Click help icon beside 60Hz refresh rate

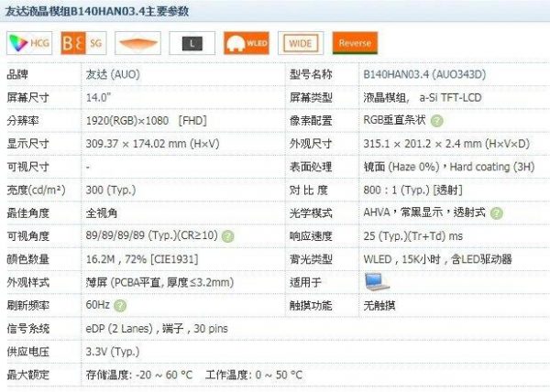coord(120,306)
